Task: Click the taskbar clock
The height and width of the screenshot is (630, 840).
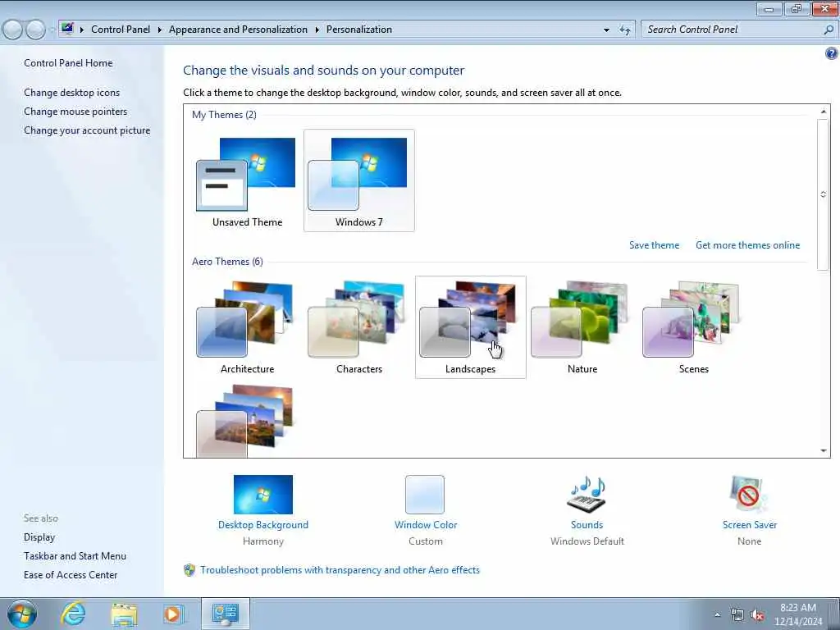Action: tap(797, 614)
